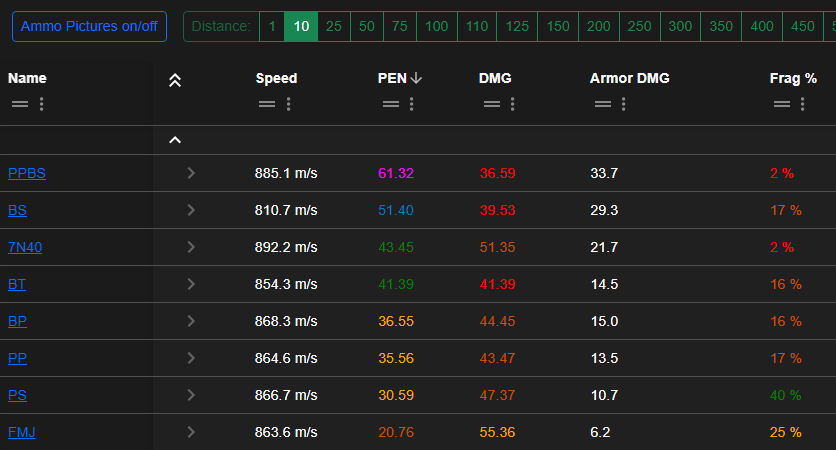Open the Name column three-dot menu
The height and width of the screenshot is (450, 836).
point(41,104)
